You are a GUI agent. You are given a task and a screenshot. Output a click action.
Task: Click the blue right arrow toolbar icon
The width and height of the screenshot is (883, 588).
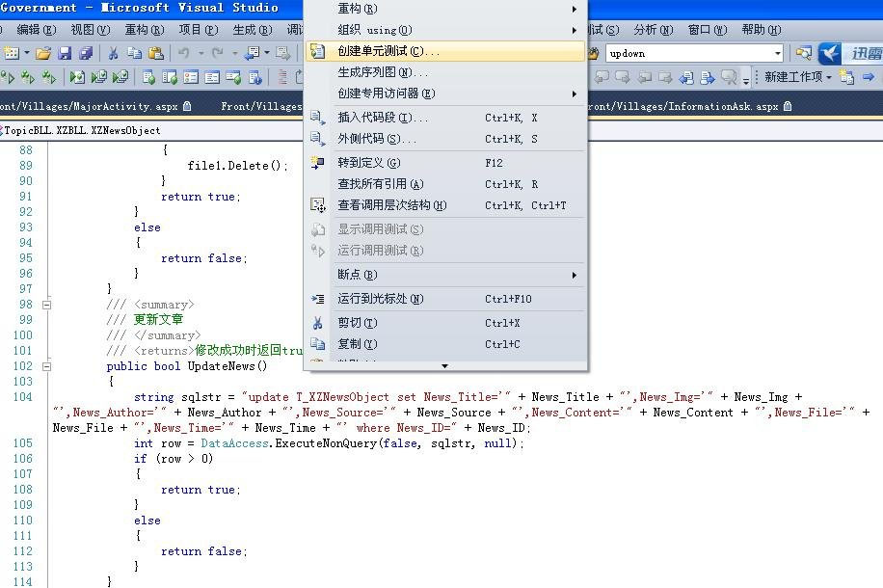pyautogui.click(x=869, y=76)
